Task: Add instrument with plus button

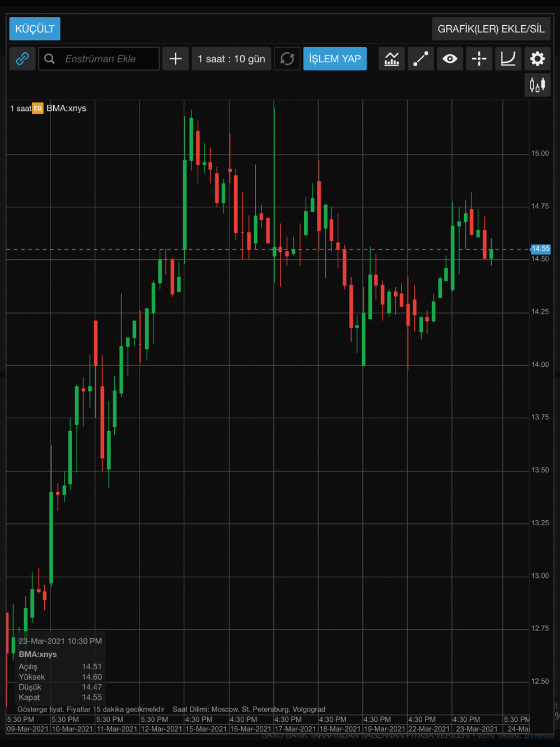Action: pyautogui.click(x=175, y=59)
